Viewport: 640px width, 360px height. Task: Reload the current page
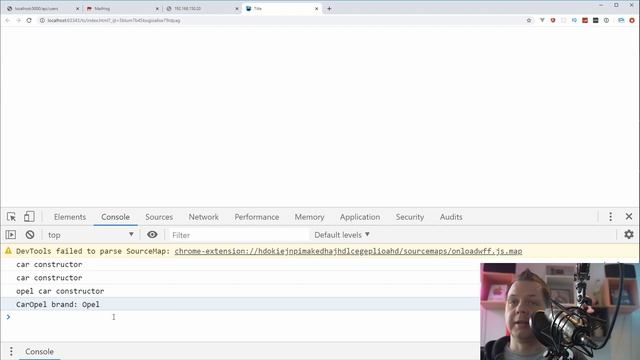click(29, 20)
